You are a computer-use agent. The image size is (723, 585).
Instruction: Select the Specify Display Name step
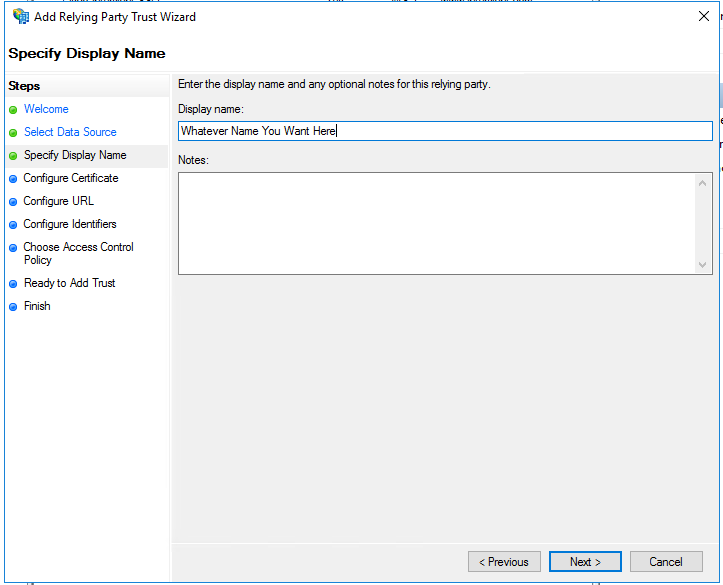click(x=75, y=155)
